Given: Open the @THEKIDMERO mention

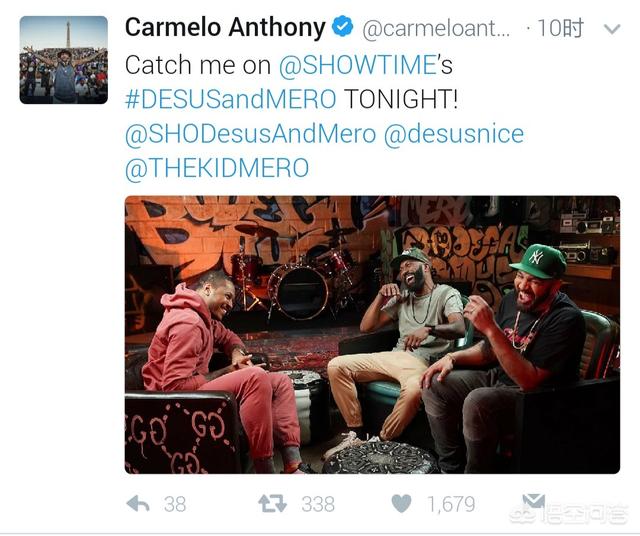Looking at the screenshot, I should pos(217,168).
